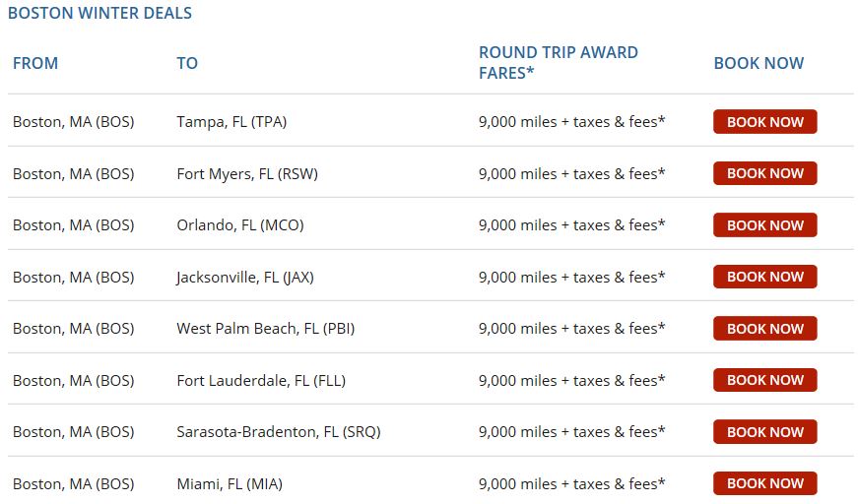
Task: Book the Fort Lauderdale (FLL) flight
Action: pos(764,380)
